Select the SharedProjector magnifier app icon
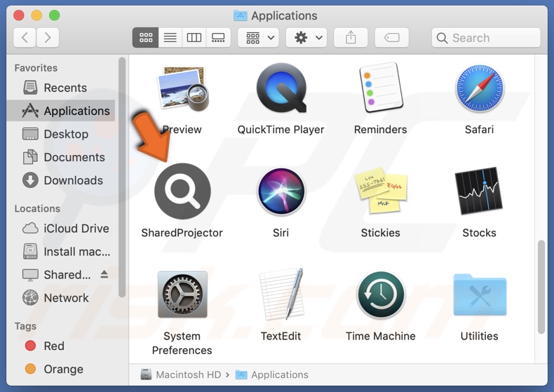 pos(182,191)
